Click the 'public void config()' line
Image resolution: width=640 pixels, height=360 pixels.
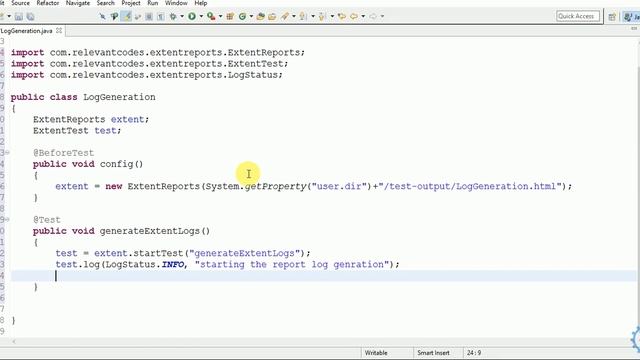point(88,164)
